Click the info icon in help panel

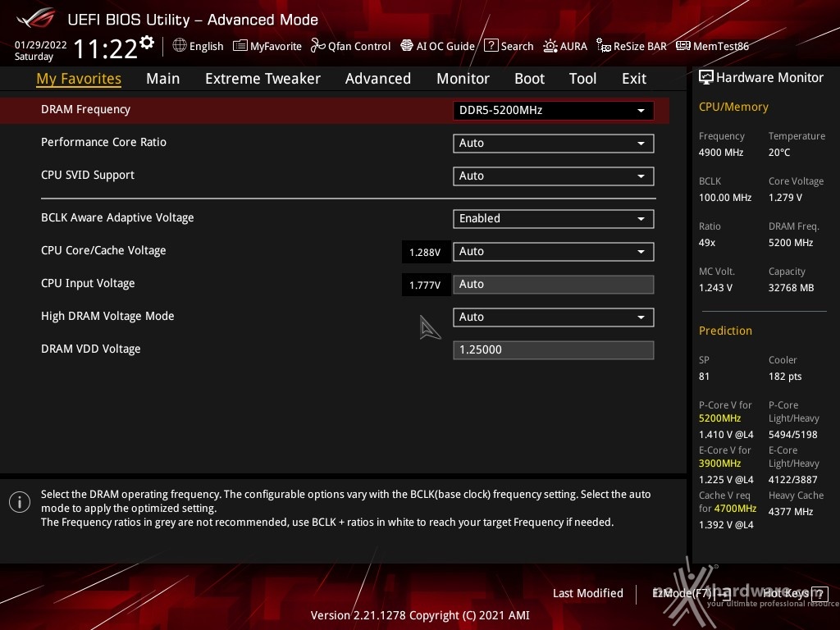coord(20,503)
